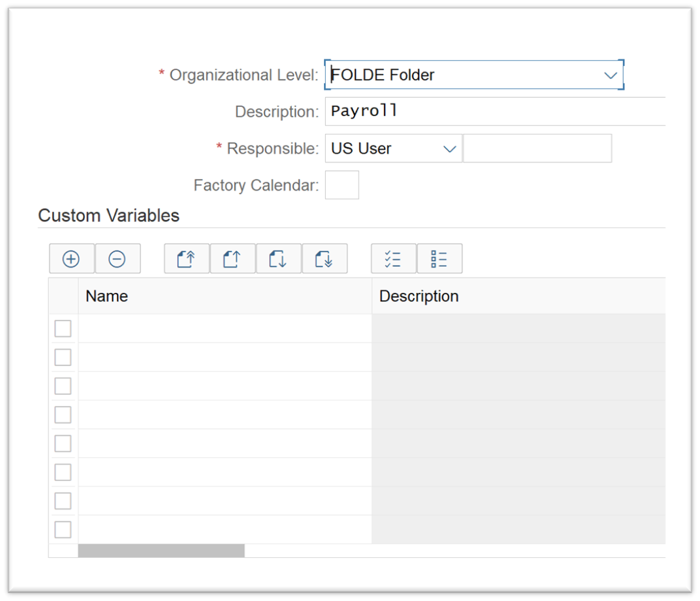Open the Organizational Level dropdown

(611, 76)
